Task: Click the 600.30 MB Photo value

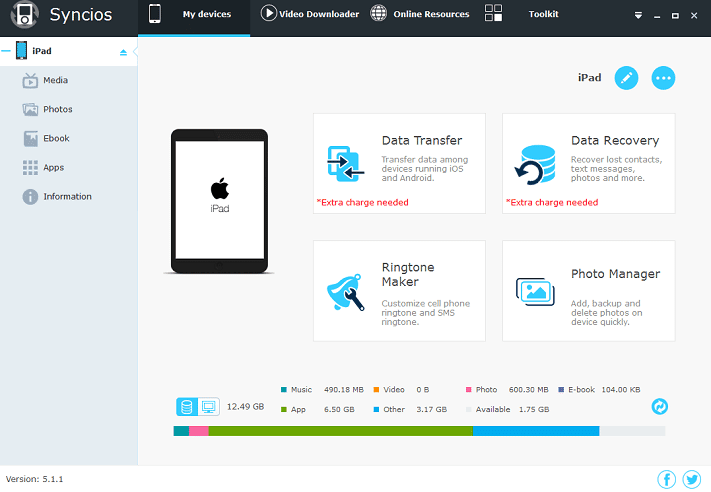Action: coord(528,390)
